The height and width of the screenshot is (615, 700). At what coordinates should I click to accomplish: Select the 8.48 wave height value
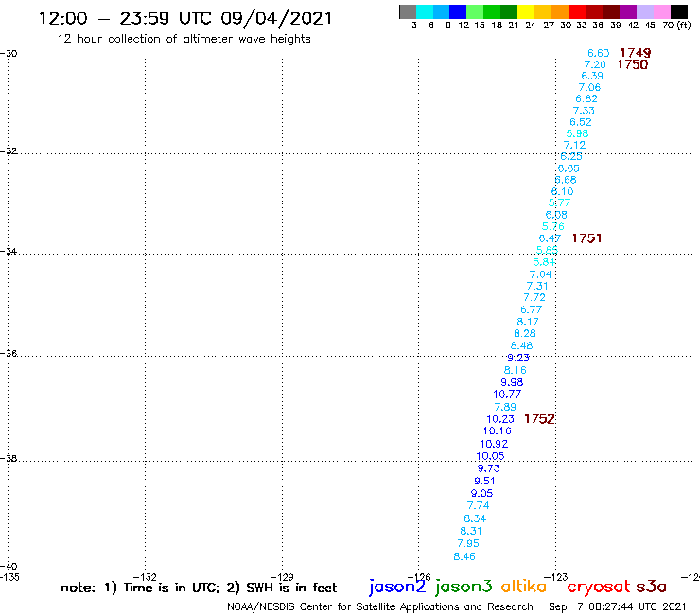[x=521, y=345]
